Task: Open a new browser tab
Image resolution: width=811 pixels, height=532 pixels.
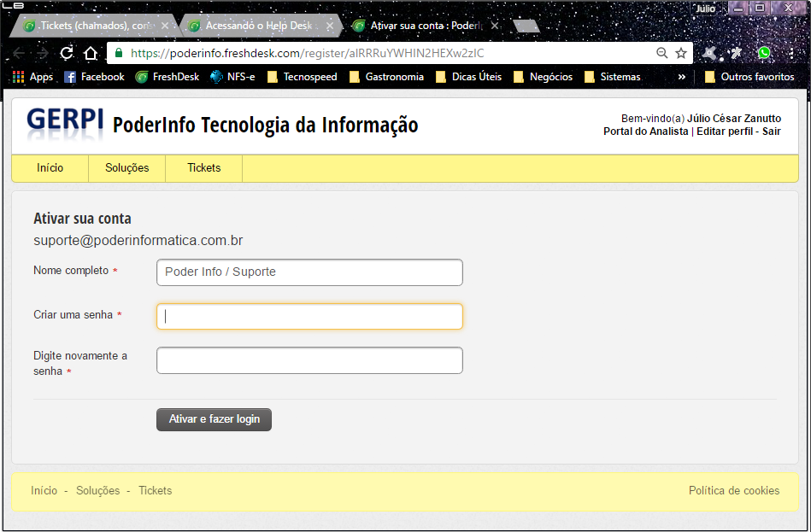Action: tap(526, 26)
